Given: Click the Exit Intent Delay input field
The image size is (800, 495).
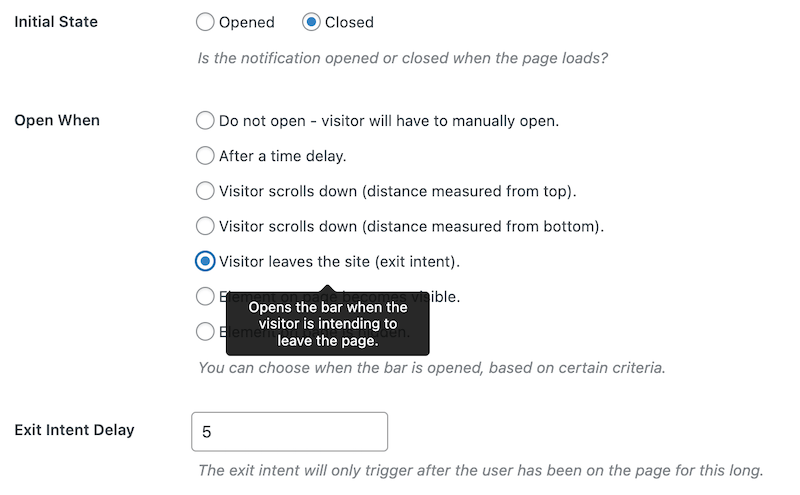Looking at the screenshot, I should coord(289,432).
